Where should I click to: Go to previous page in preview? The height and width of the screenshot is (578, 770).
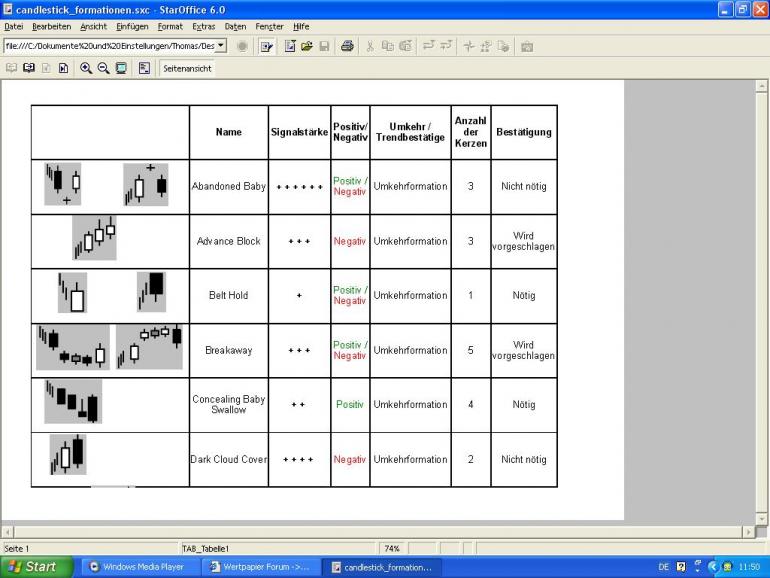[x=11, y=68]
